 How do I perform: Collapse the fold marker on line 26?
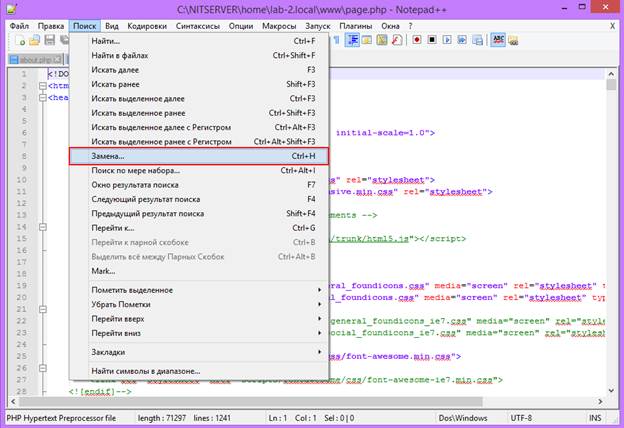click(x=43, y=368)
